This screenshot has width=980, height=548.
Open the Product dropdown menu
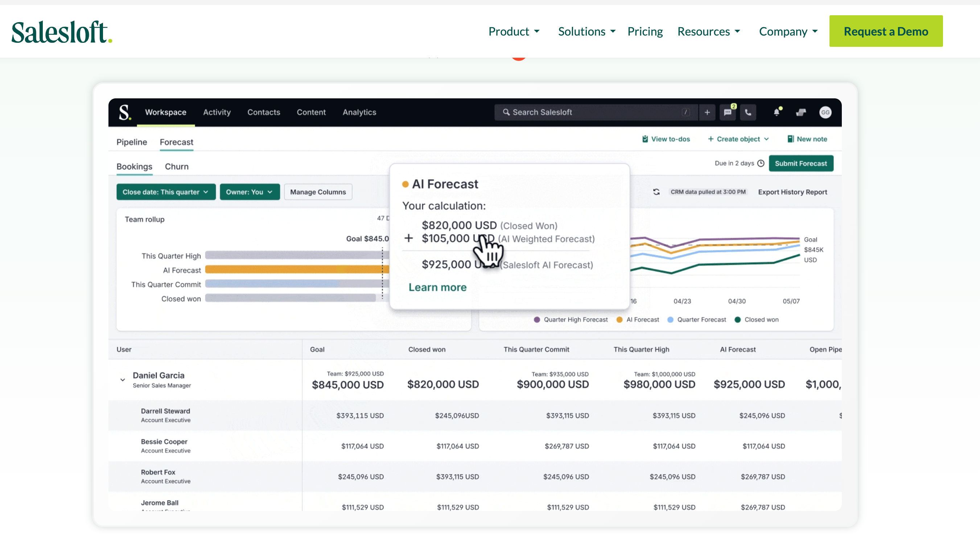(x=514, y=31)
